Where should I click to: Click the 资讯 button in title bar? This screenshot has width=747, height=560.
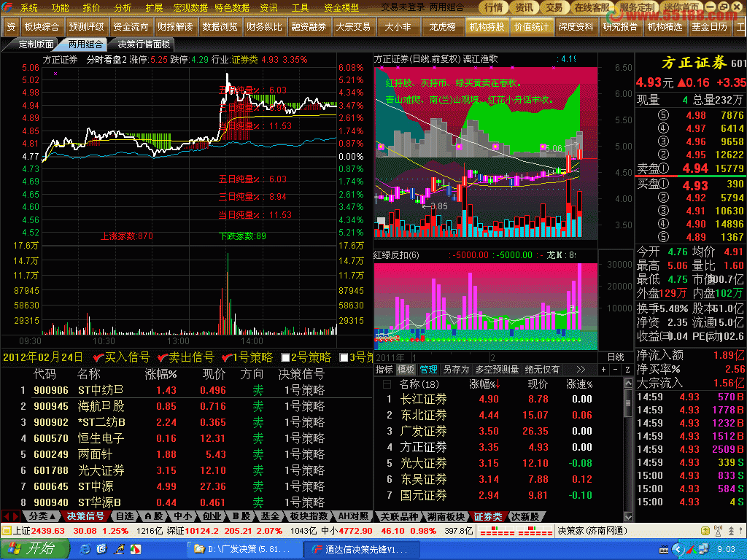point(524,7)
